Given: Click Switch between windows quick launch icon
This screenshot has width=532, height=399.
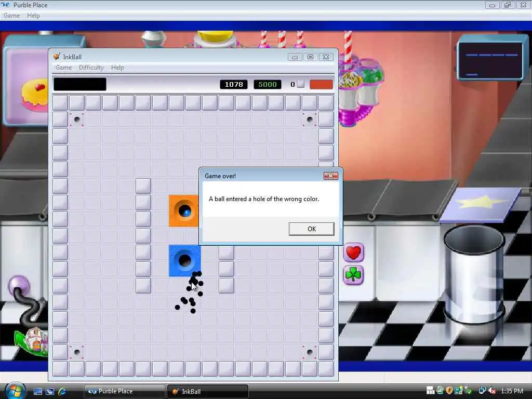Looking at the screenshot, I should click(49, 391).
